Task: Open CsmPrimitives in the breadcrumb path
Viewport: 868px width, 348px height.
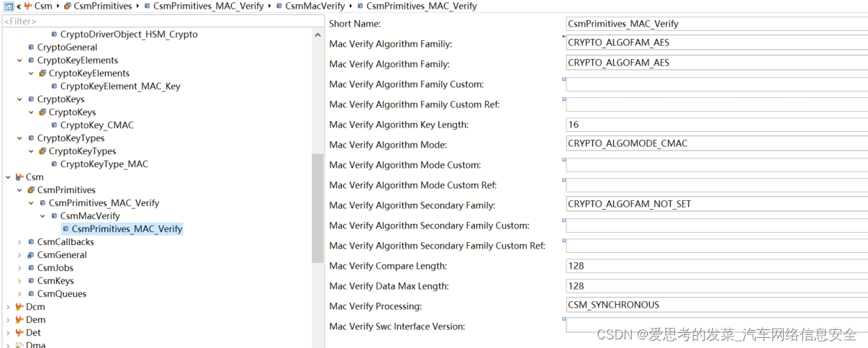Action: (x=102, y=6)
